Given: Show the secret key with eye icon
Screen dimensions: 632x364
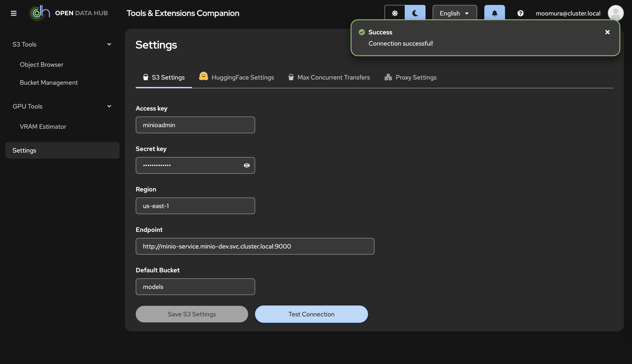Looking at the screenshot, I should [x=247, y=165].
